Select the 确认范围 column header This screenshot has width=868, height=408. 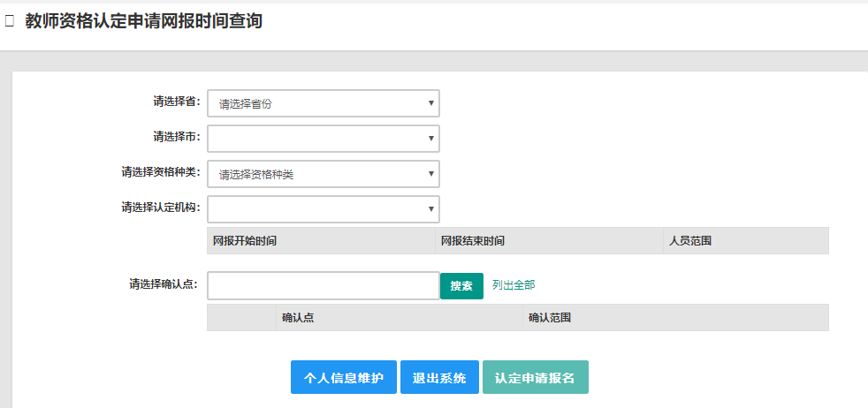pos(549,317)
